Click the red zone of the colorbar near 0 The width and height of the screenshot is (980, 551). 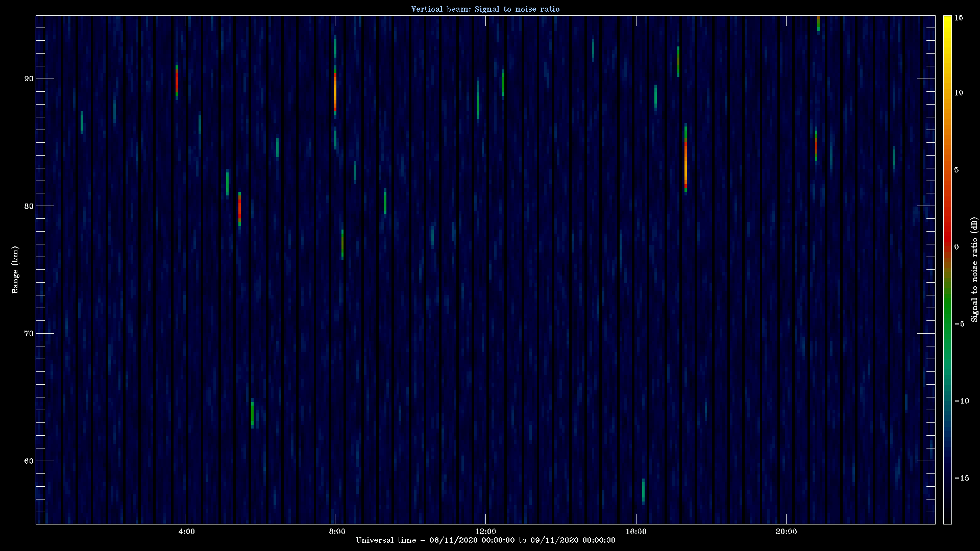947,240
